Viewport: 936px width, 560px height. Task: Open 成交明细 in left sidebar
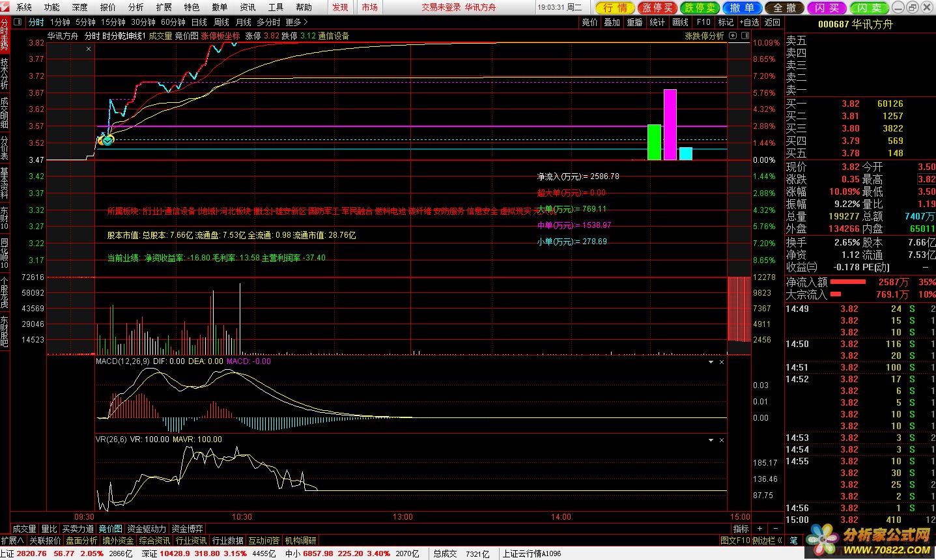[5, 113]
